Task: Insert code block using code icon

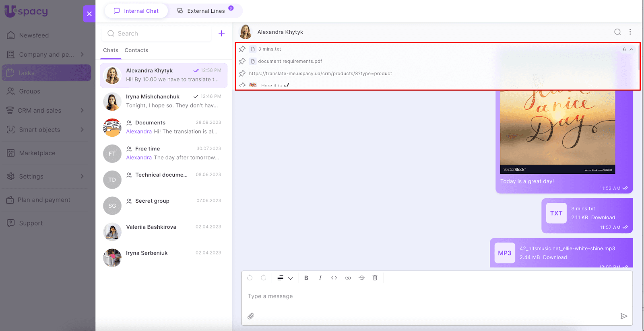Action: coord(334,278)
